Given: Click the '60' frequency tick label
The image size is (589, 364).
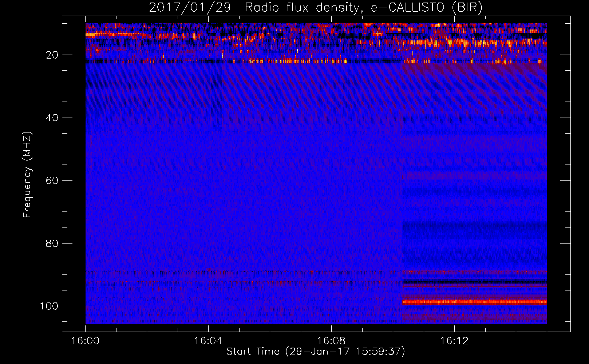Looking at the screenshot, I should (x=52, y=181).
